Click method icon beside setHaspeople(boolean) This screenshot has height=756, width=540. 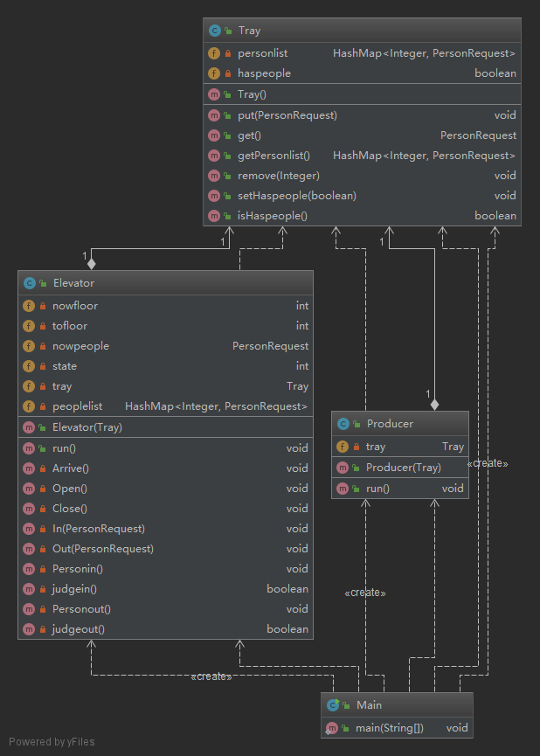tap(214, 196)
